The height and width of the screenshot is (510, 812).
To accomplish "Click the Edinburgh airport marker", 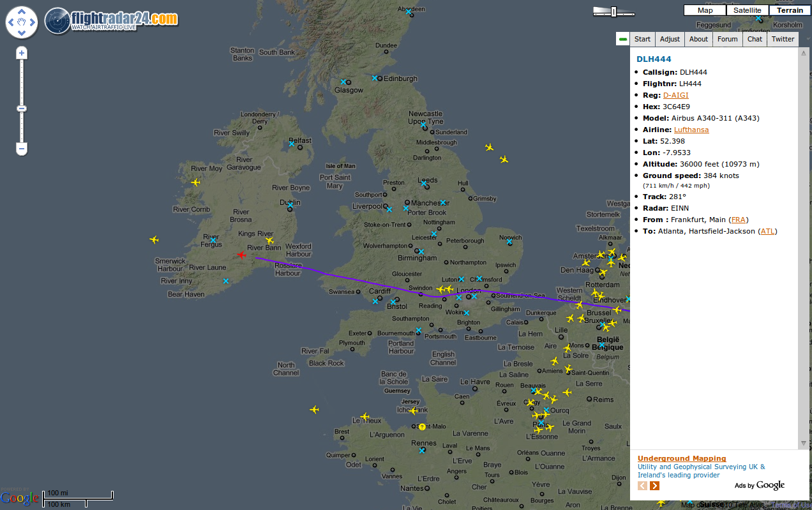I will pyautogui.click(x=375, y=78).
